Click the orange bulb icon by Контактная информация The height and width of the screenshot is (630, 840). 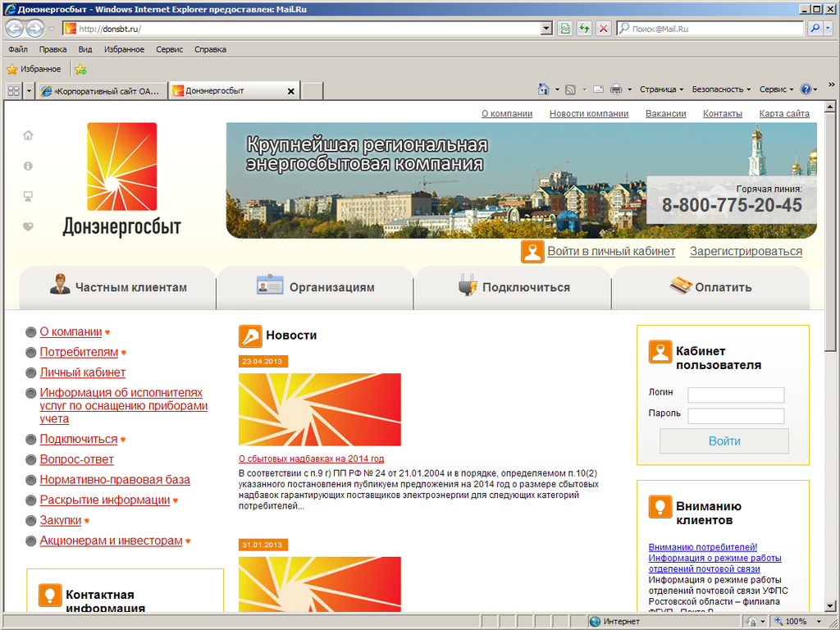50,596
